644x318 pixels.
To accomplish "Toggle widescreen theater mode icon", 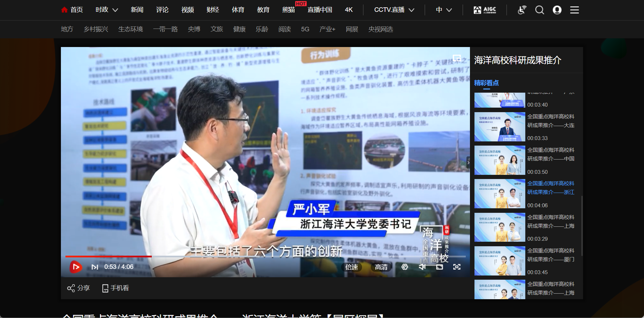I will pos(440,267).
